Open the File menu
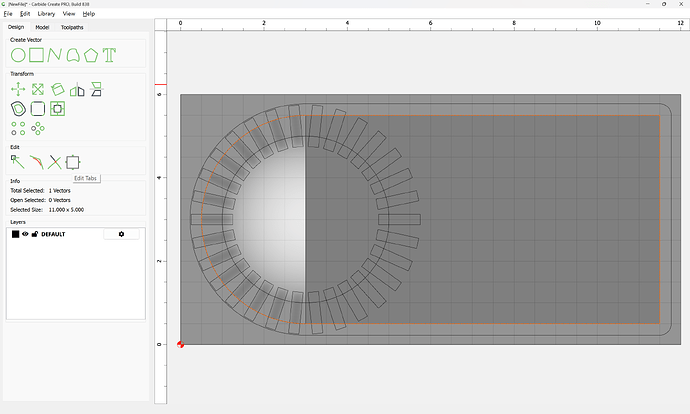This screenshot has width=690, height=414. pos(8,14)
